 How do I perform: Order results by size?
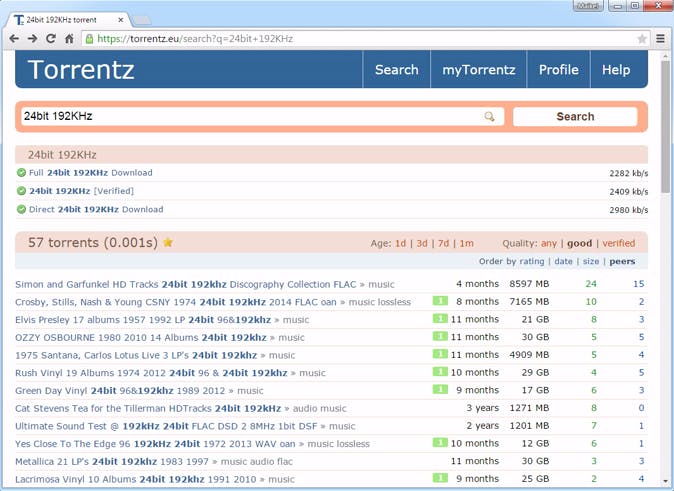click(591, 261)
